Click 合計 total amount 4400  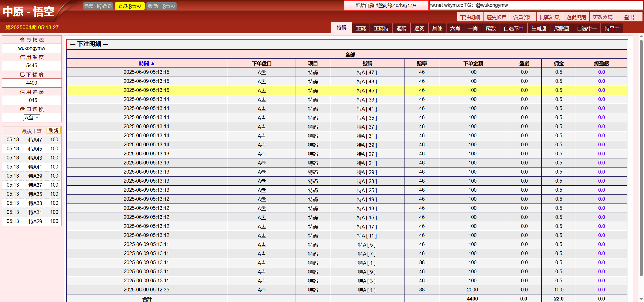(472, 299)
